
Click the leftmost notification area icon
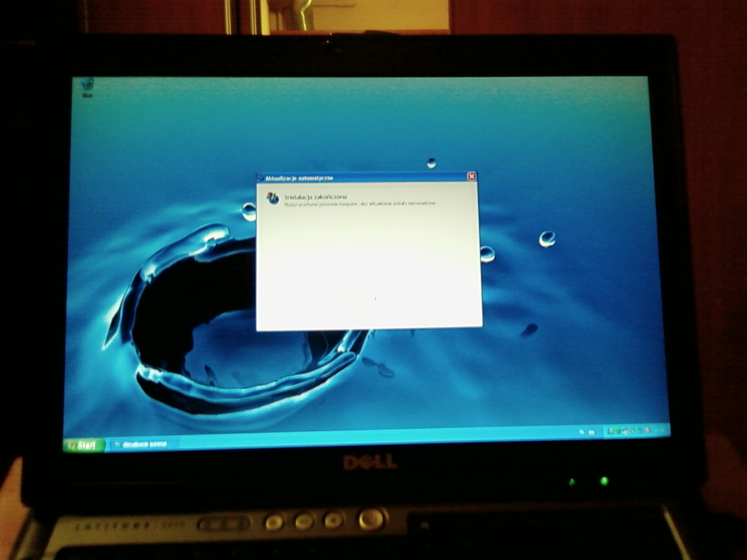pyautogui.click(x=611, y=432)
